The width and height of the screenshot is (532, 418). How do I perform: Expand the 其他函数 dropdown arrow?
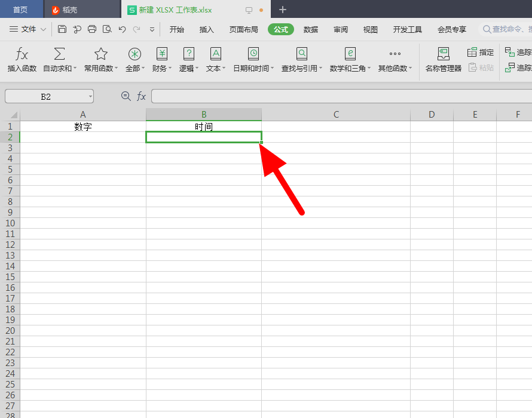point(411,68)
